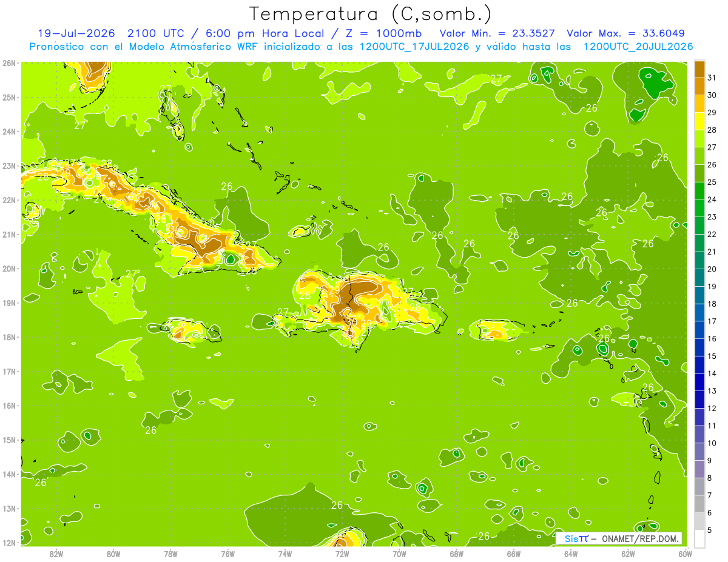Select the forecast date "19-Jul-2026"
This screenshot has height=562, width=728.
tap(78, 33)
